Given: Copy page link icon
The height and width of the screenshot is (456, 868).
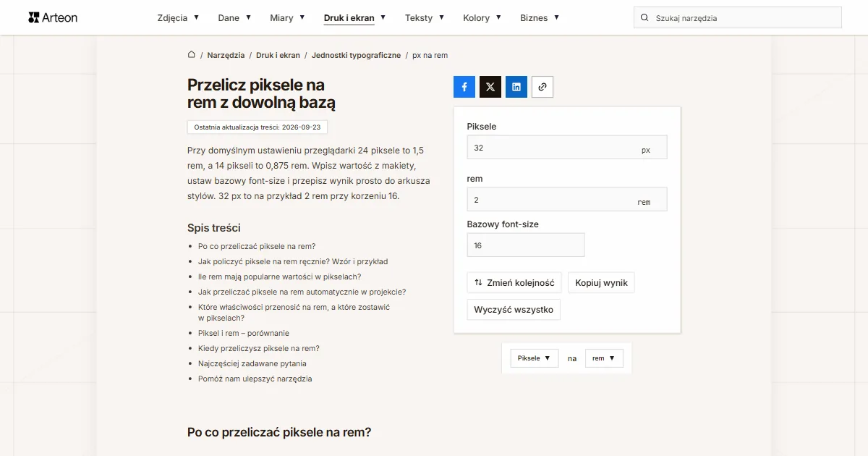Looking at the screenshot, I should (542, 87).
